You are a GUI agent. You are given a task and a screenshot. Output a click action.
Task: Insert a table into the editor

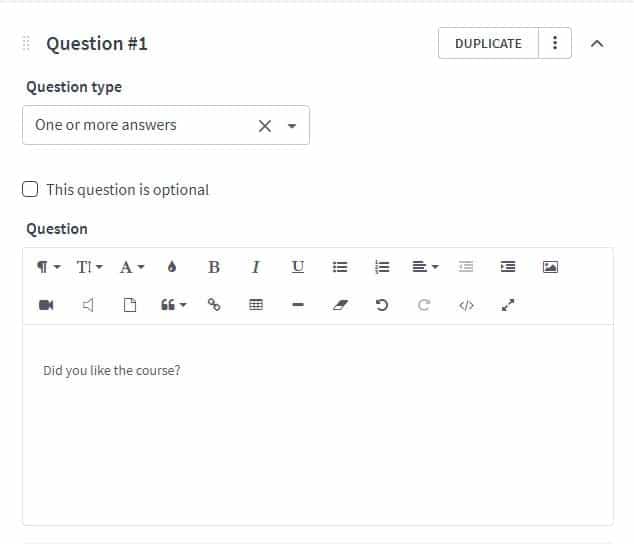click(256, 305)
